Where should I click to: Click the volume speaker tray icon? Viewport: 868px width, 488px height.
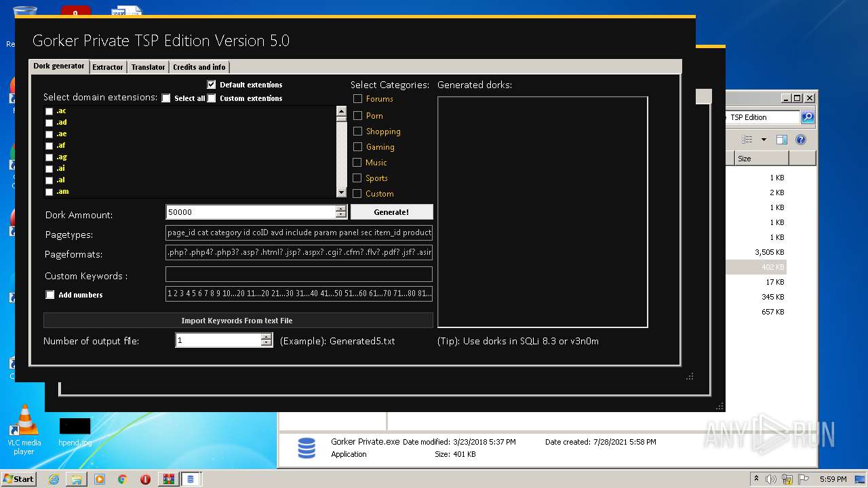point(772,479)
